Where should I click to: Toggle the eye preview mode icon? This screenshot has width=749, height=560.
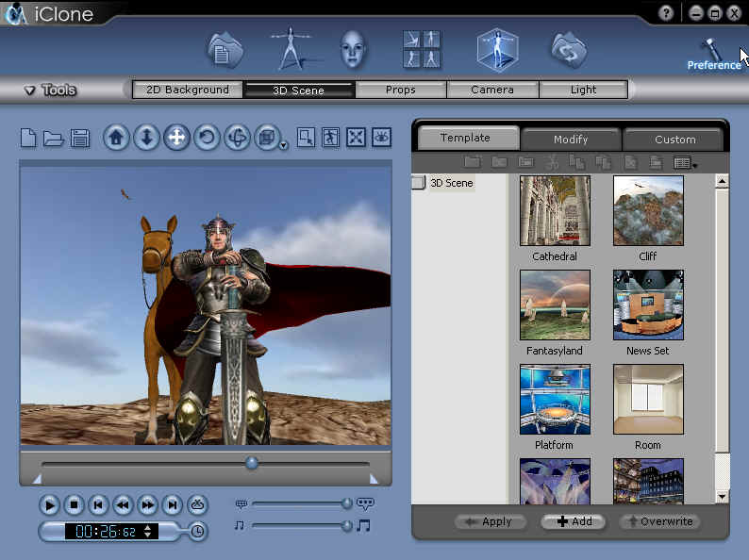point(381,138)
